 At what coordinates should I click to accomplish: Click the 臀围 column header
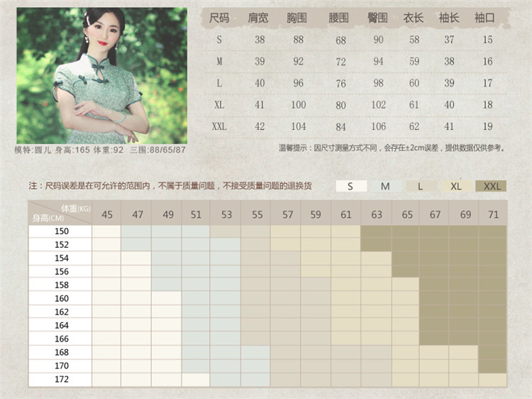(378, 18)
